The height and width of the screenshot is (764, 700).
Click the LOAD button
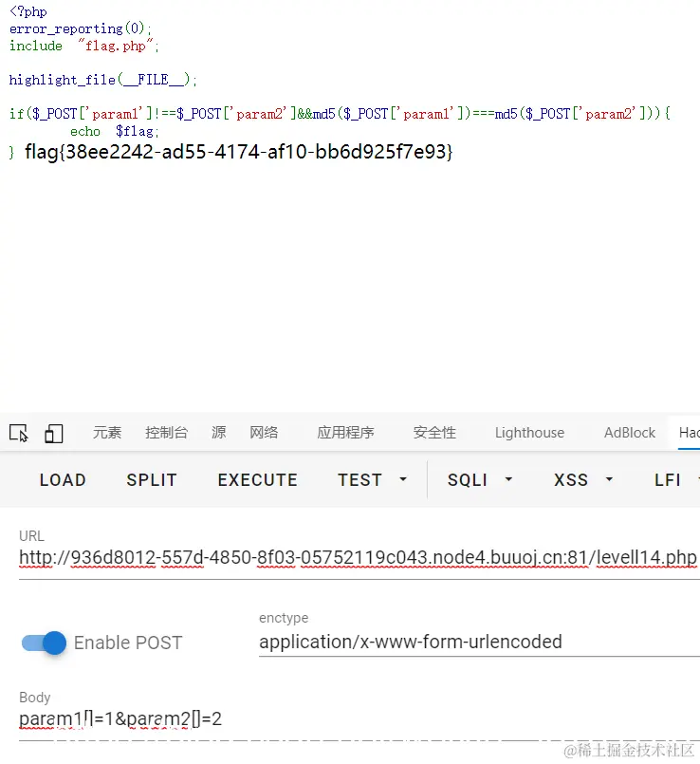[63, 480]
